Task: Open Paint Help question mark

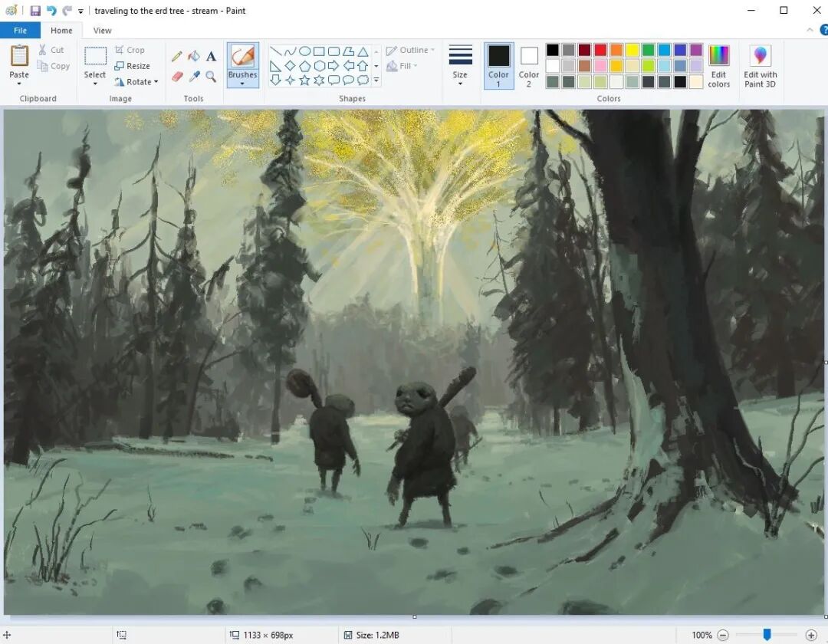Action: [823, 30]
